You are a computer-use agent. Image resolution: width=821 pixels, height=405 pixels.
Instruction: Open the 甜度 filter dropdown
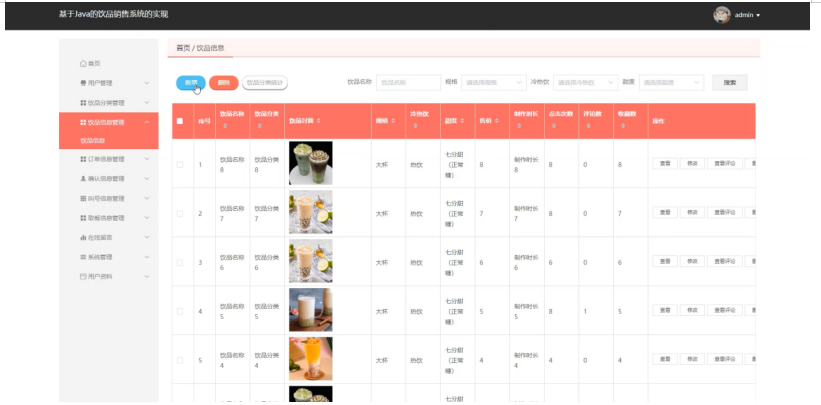pos(671,83)
